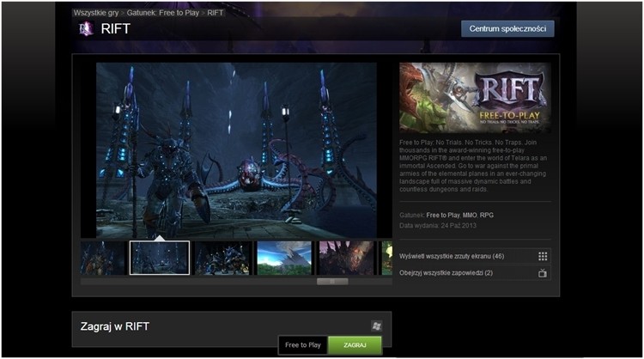Click the Windows platform icon

[377, 326]
